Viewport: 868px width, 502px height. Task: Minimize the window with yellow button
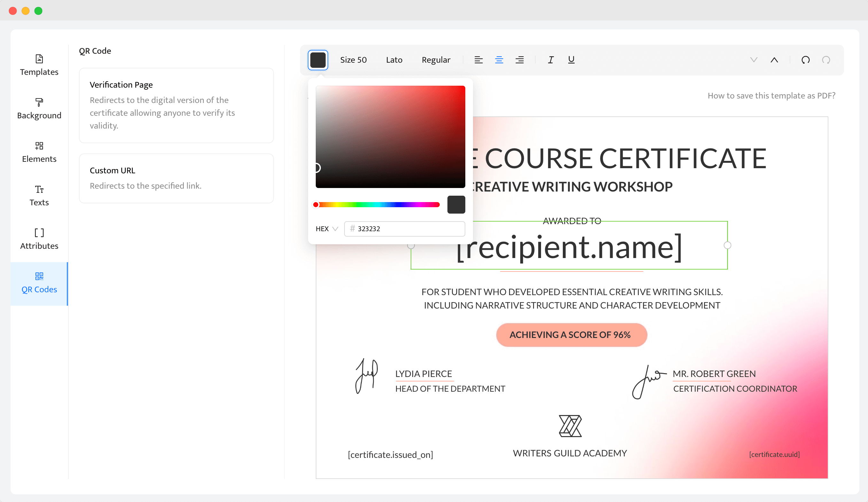(x=26, y=11)
